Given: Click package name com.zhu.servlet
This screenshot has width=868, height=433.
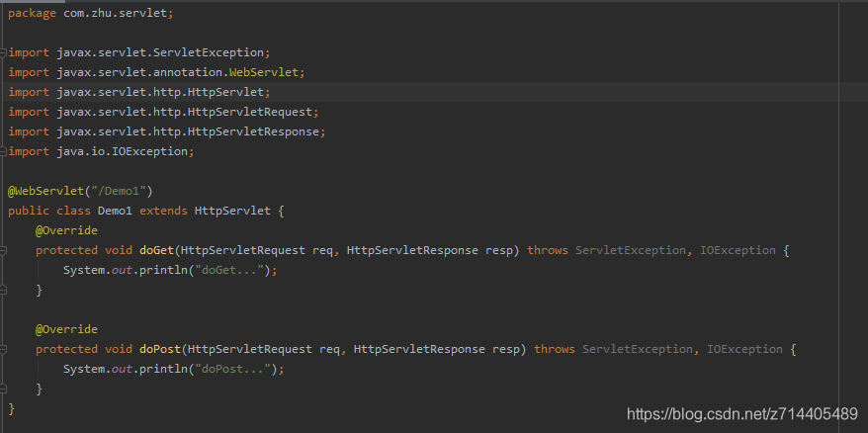Looking at the screenshot, I should (x=115, y=13).
